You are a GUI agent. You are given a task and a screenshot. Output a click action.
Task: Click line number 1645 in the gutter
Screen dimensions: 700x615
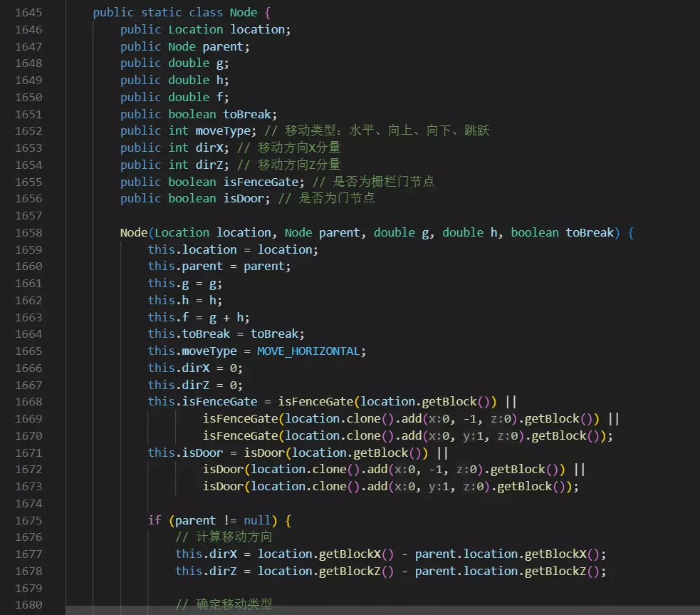28,13
